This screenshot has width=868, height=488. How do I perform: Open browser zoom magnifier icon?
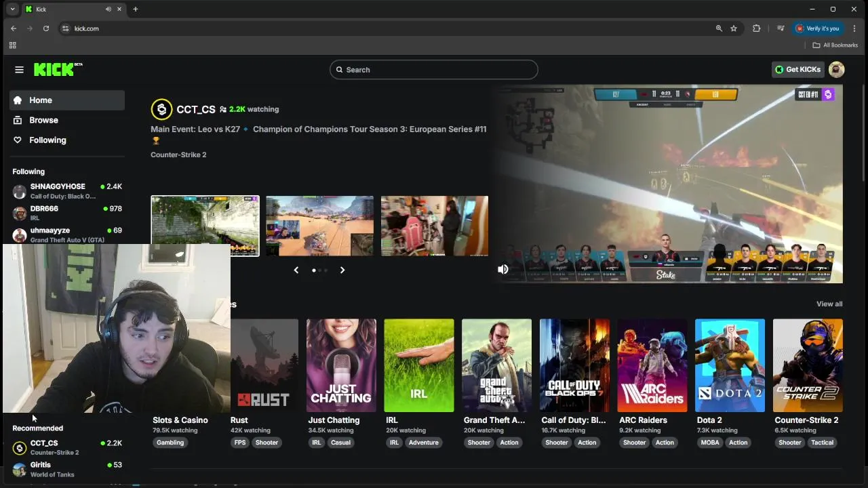tap(719, 28)
